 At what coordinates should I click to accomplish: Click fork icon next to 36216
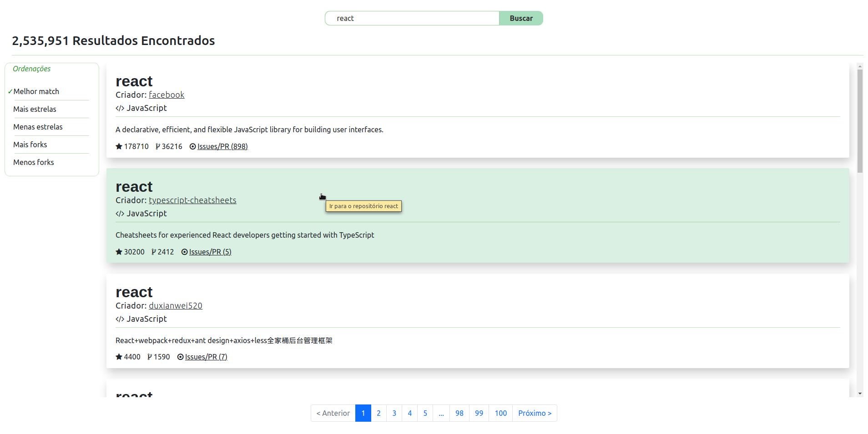point(158,146)
